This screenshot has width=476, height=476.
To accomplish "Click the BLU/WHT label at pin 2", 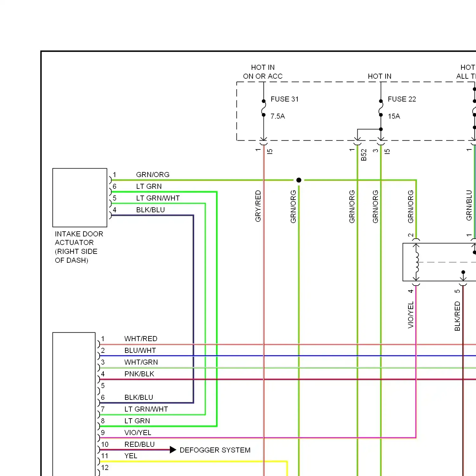I will (x=140, y=350).
